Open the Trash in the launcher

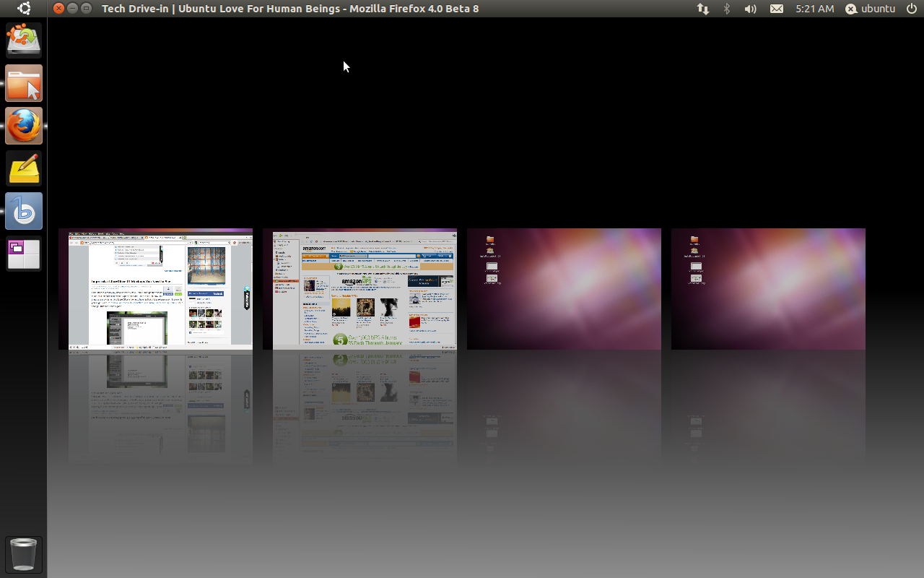pos(24,554)
